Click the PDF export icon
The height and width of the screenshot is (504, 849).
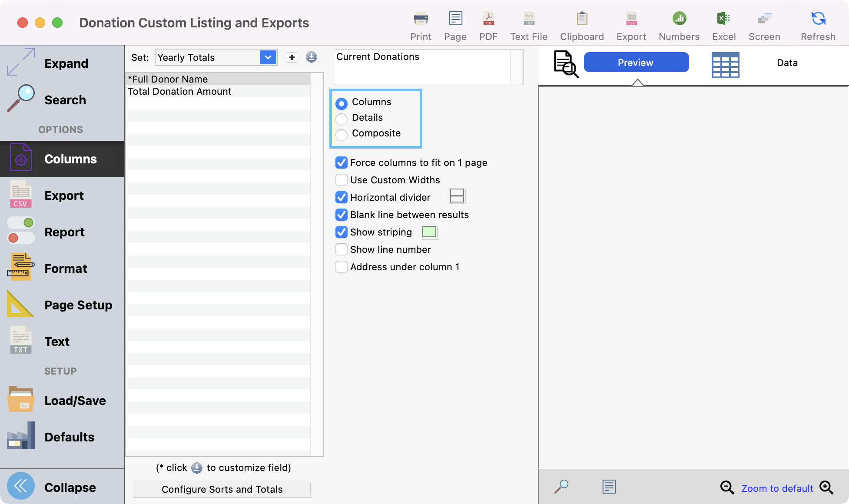488,19
